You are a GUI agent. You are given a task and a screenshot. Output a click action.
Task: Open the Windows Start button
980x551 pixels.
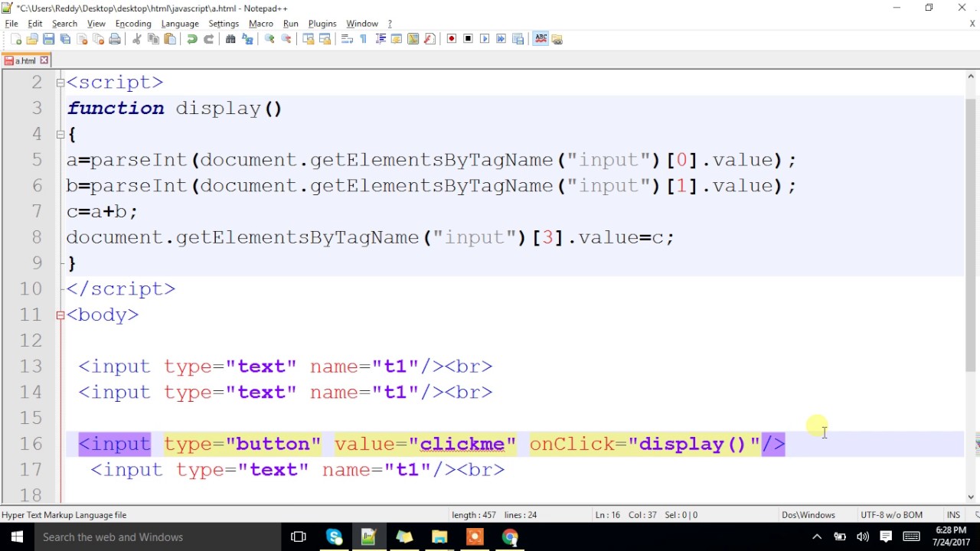(x=17, y=537)
